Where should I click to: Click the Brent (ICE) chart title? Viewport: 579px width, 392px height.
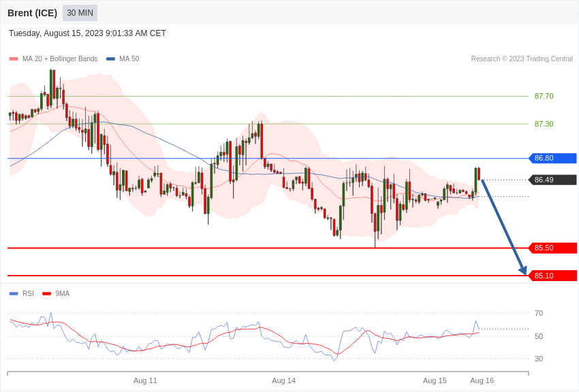coord(33,13)
